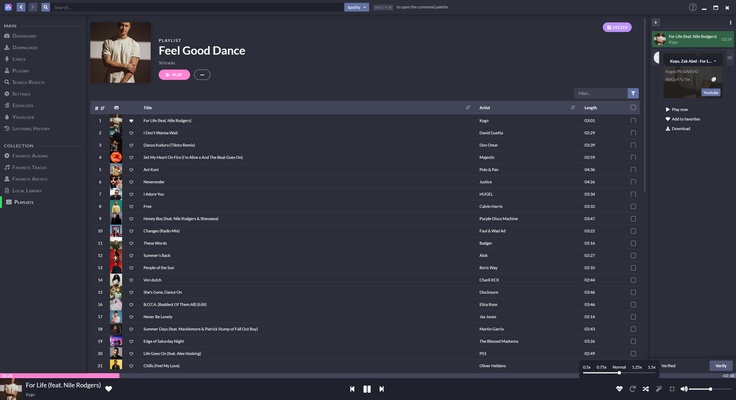The height and width of the screenshot is (400, 736).
Task: Toggle favorite heart beside now-playing title
Action: pos(108,389)
